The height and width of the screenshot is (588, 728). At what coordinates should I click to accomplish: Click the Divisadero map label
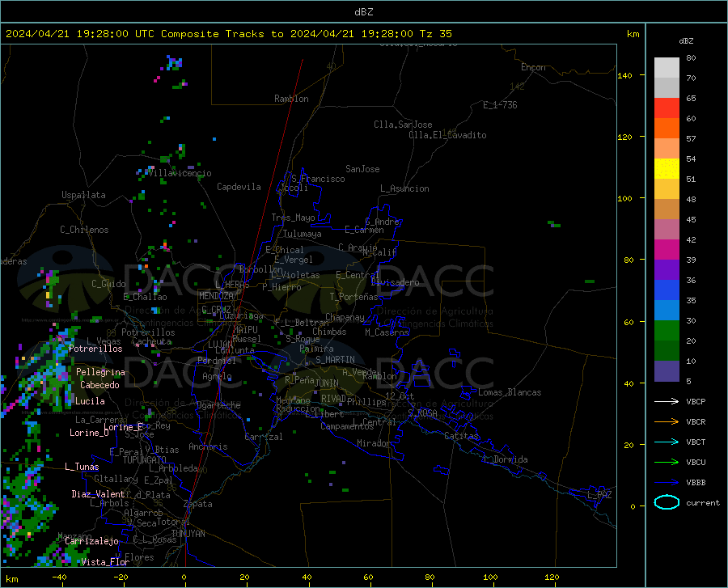click(x=395, y=282)
